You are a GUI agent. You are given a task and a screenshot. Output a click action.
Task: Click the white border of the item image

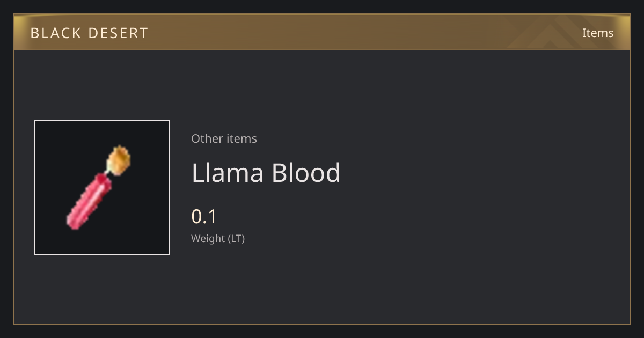tap(102, 120)
